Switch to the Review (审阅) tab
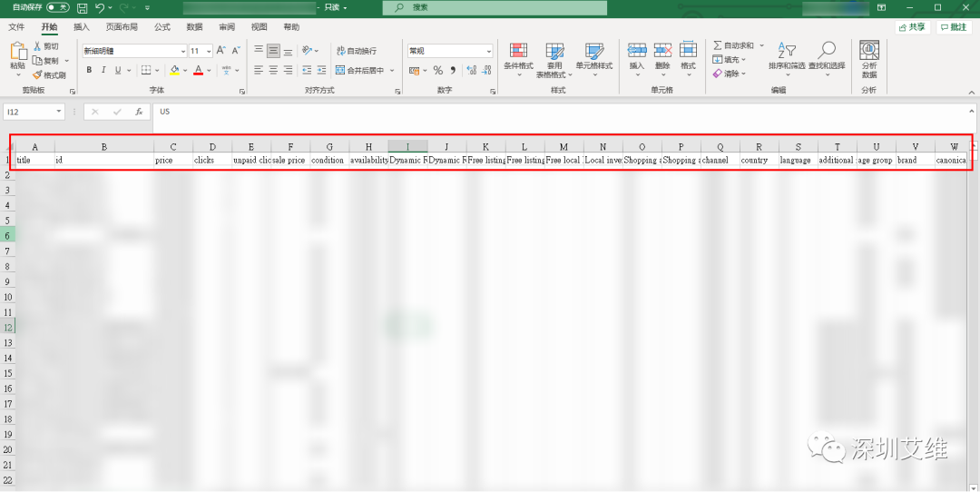Screen dimensions: 980x492 point(227,27)
